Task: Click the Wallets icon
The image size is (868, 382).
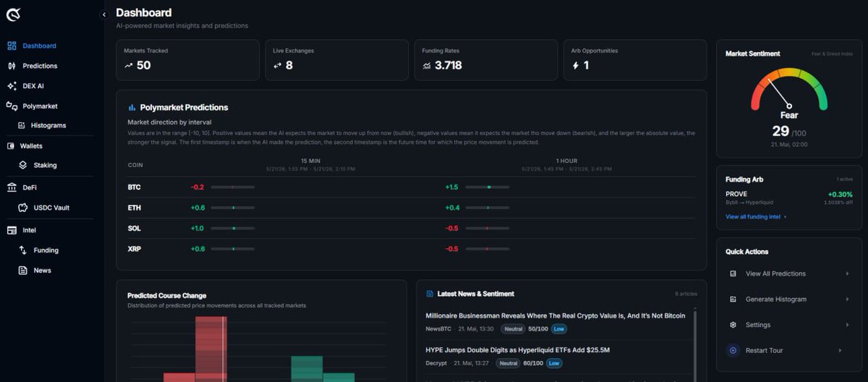Action: (11, 145)
